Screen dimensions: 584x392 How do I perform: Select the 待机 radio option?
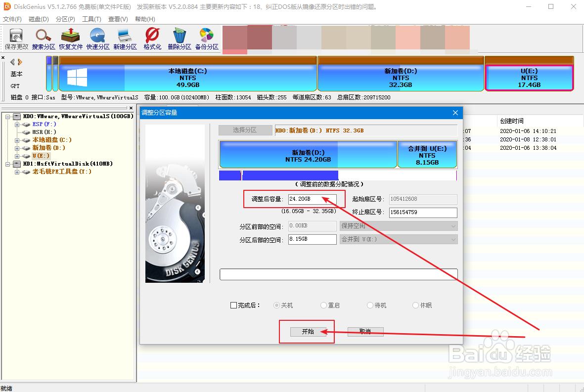370,305
